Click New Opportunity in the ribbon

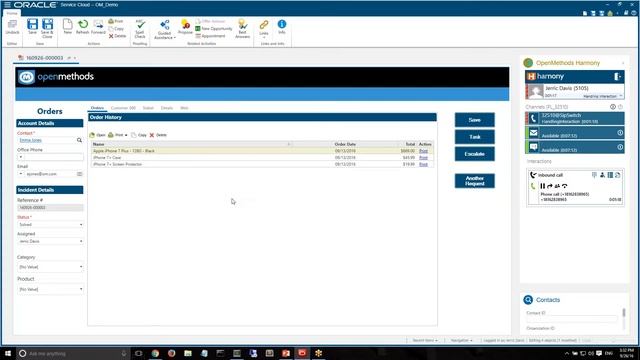point(213,29)
